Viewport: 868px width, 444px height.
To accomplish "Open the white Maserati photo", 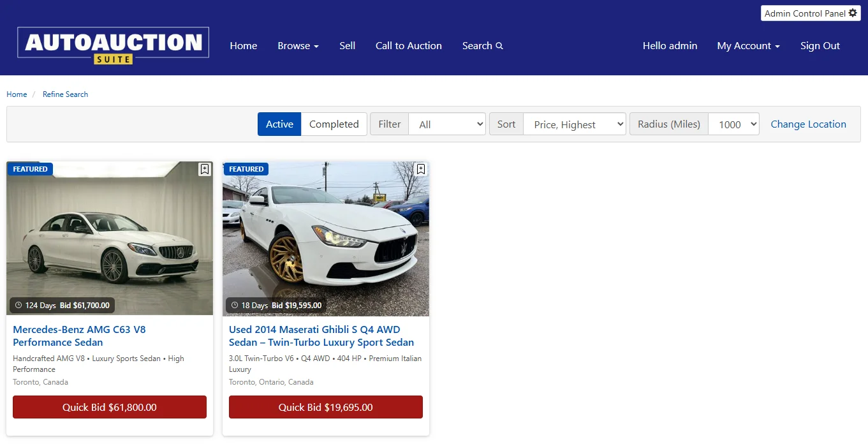I will coord(326,239).
